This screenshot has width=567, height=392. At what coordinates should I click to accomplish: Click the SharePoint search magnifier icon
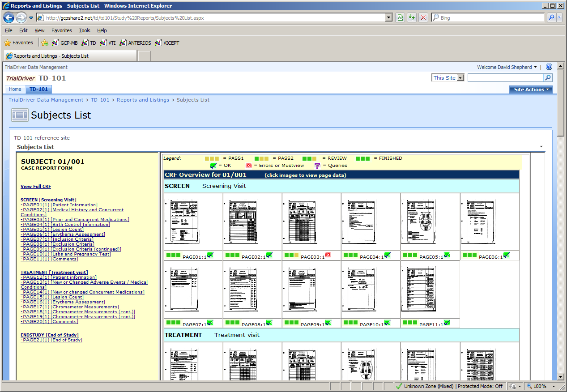[548, 78]
